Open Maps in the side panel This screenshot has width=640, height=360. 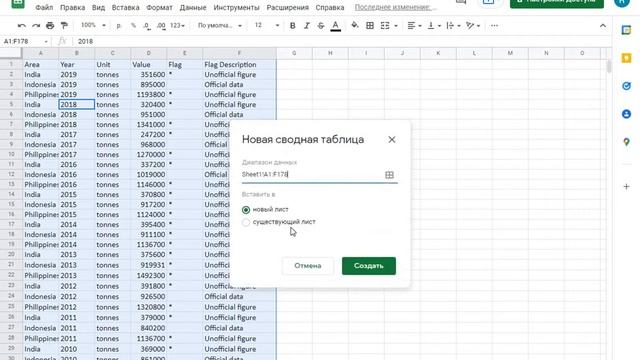[626, 142]
